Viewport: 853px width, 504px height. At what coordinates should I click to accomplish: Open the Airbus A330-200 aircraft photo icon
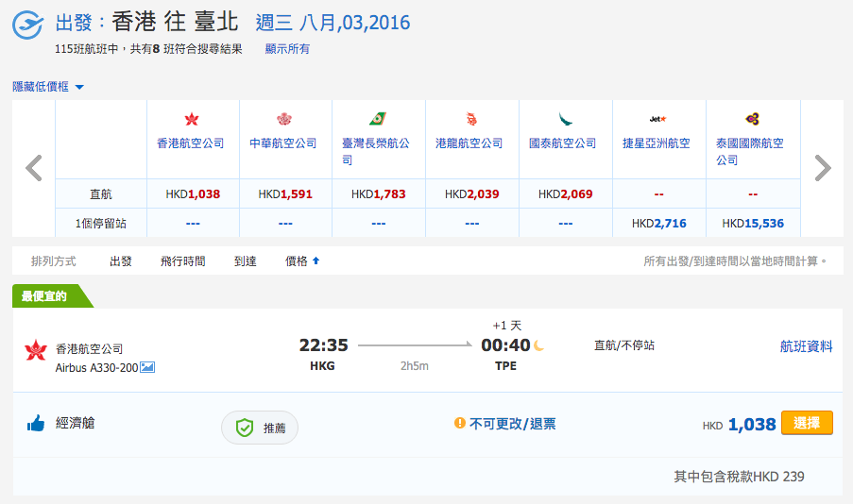click(147, 367)
